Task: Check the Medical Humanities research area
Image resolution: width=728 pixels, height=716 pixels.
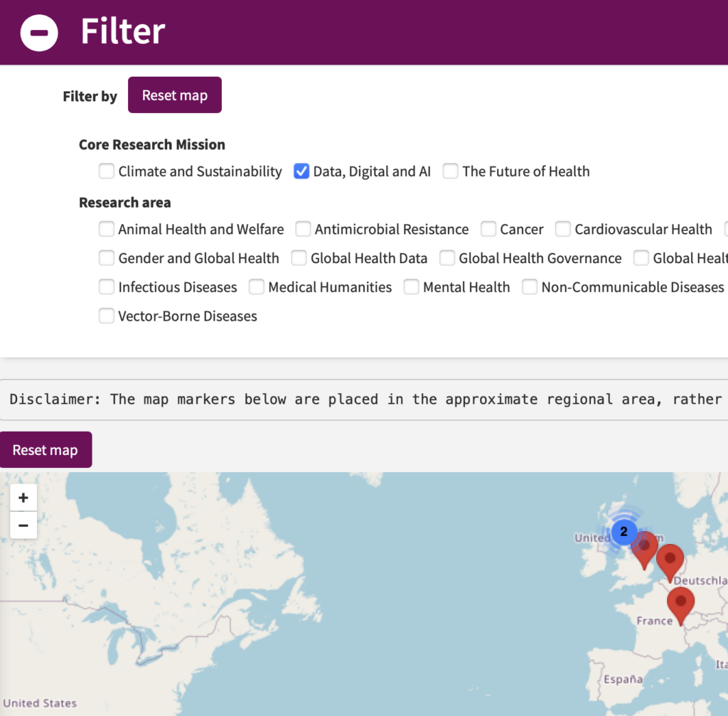Action: (256, 287)
